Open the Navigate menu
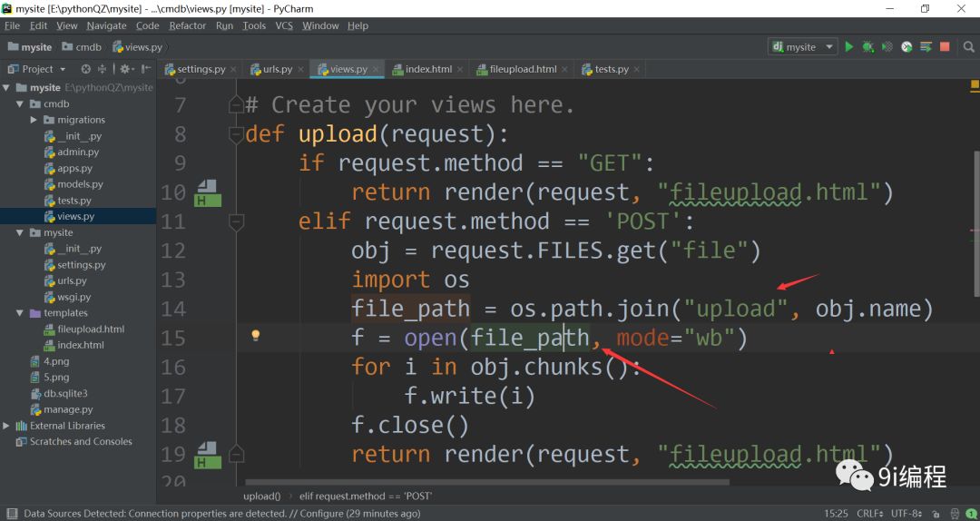The image size is (980, 521). pos(106,25)
